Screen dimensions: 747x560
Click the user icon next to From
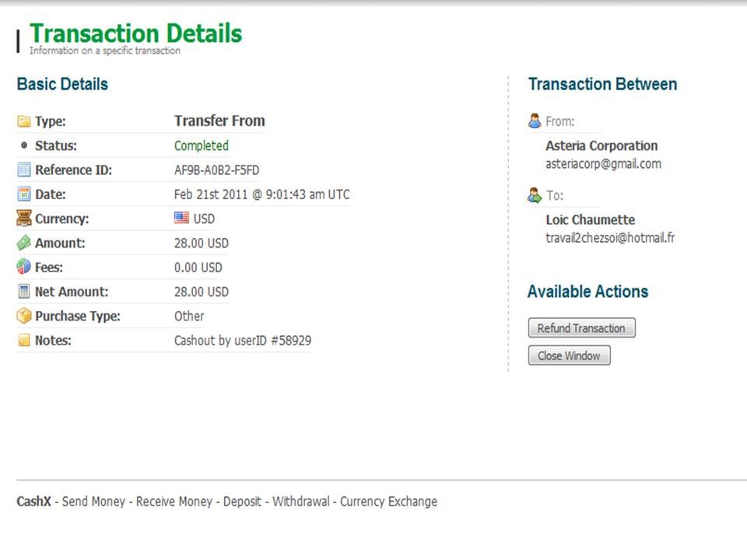(535, 121)
